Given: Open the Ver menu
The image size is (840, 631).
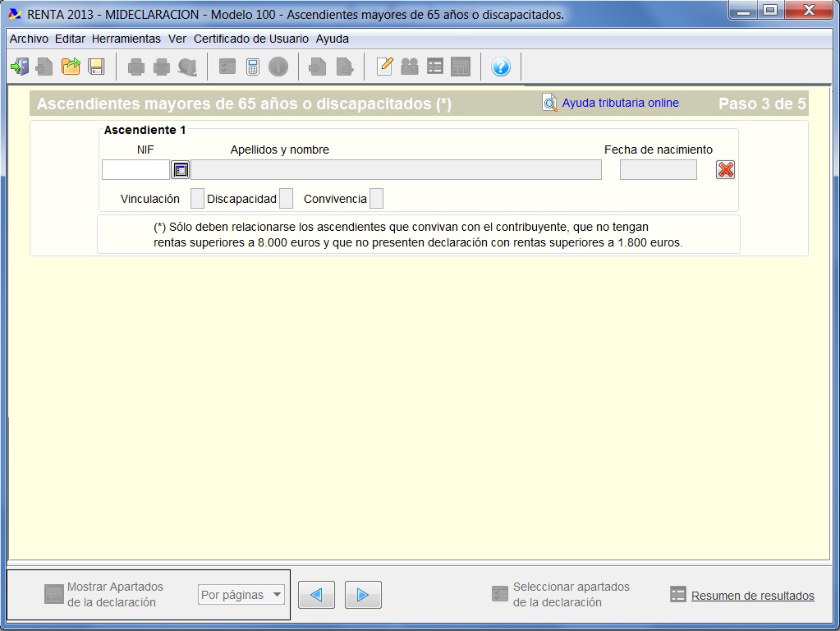Looking at the screenshot, I should (x=177, y=39).
